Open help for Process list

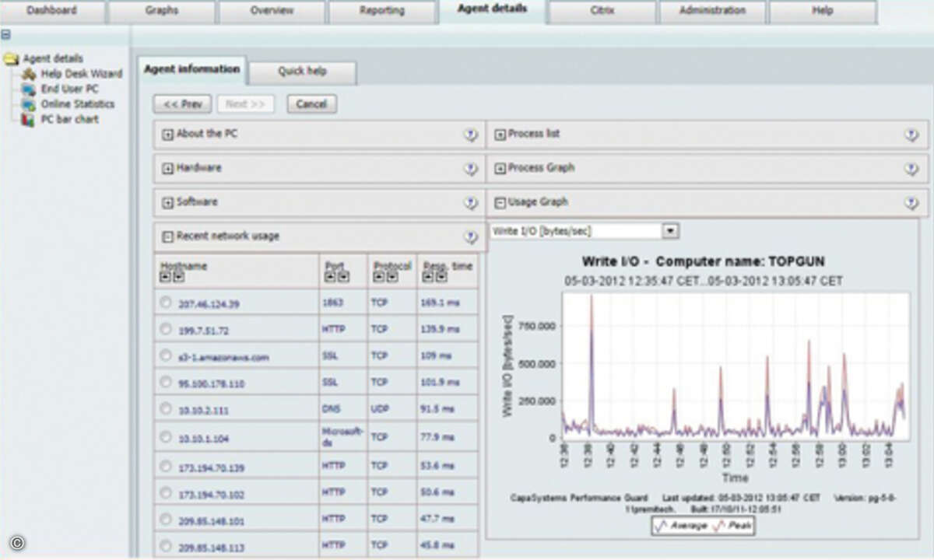[x=911, y=135]
